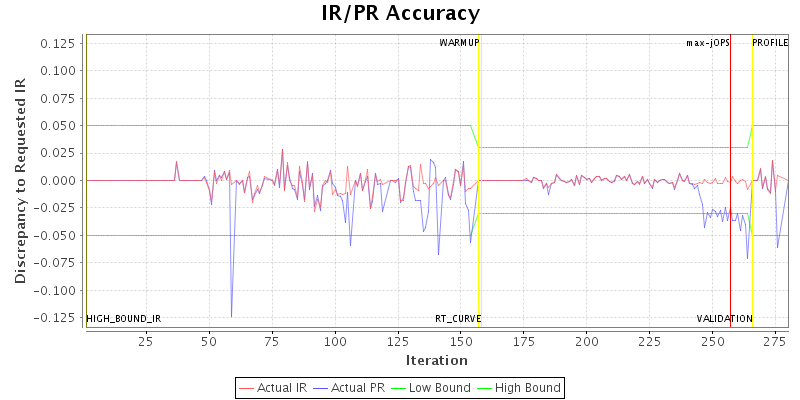Click the 0.125 y-axis tick label
This screenshot has width=800, height=400.
click(x=59, y=43)
